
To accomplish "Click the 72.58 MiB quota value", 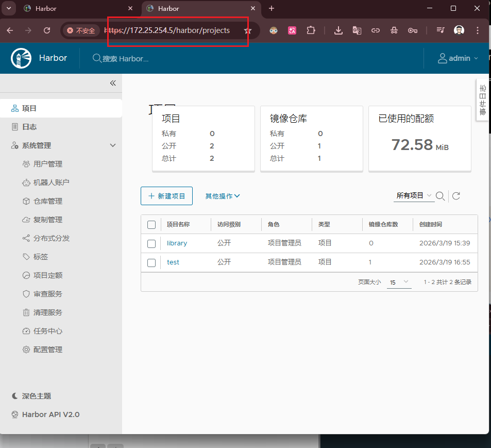I will click(x=420, y=145).
